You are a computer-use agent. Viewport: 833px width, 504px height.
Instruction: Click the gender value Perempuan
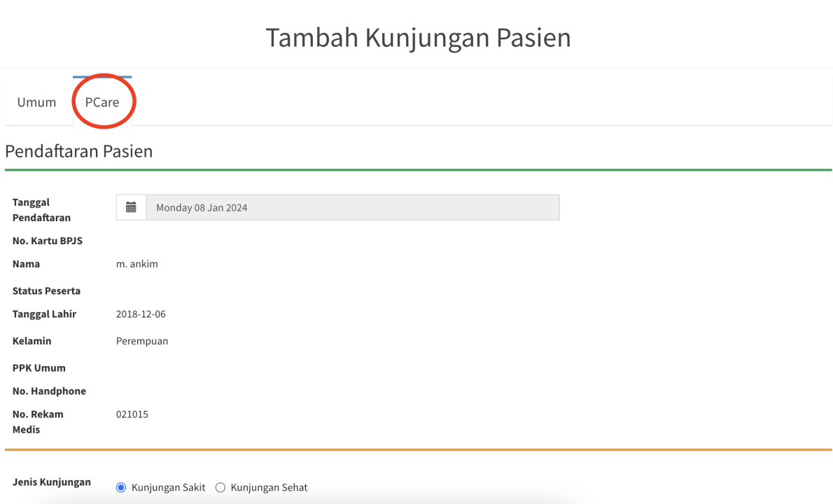click(142, 341)
